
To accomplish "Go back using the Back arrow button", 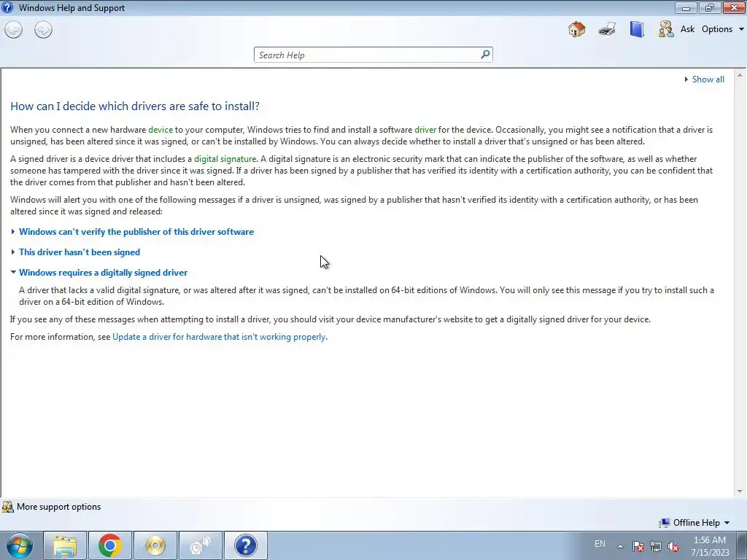I will (x=13, y=30).
